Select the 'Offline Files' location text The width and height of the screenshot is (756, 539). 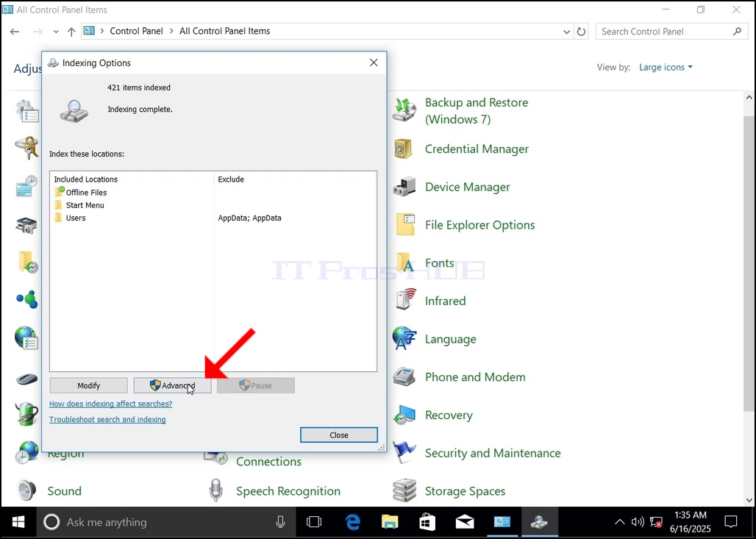[86, 193]
